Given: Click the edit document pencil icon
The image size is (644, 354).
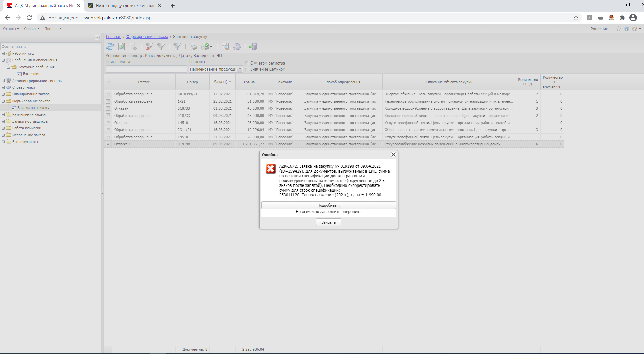Looking at the screenshot, I should point(122,47).
